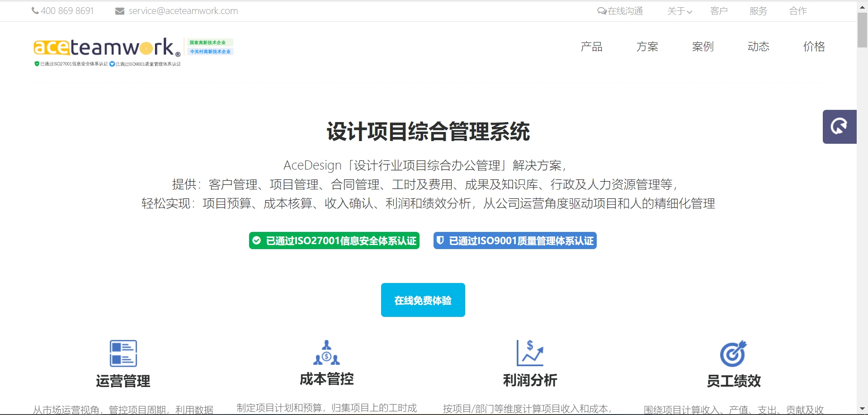
Task: Go to the 案例 page
Action: pyautogui.click(x=703, y=47)
